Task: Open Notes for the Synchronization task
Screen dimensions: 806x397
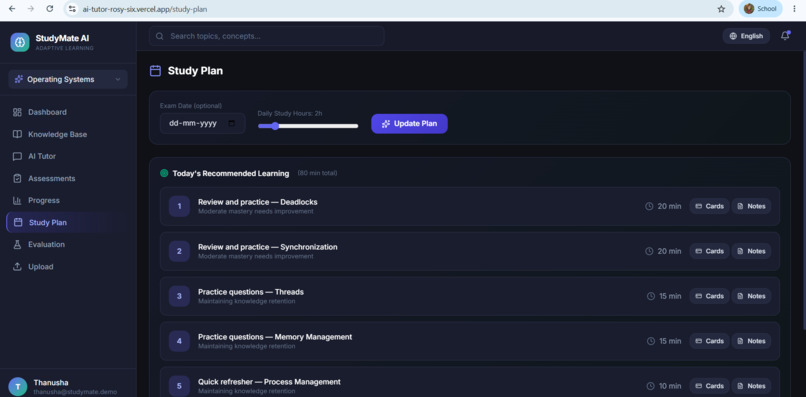Action: click(x=752, y=251)
